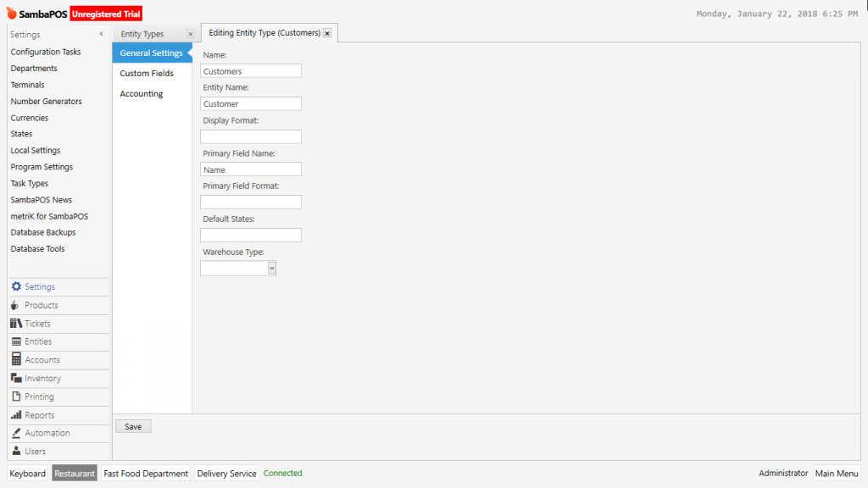Open Local Settings
Viewport: 868px width, 488px height.
pyautogui.click(x=36, y=151)
